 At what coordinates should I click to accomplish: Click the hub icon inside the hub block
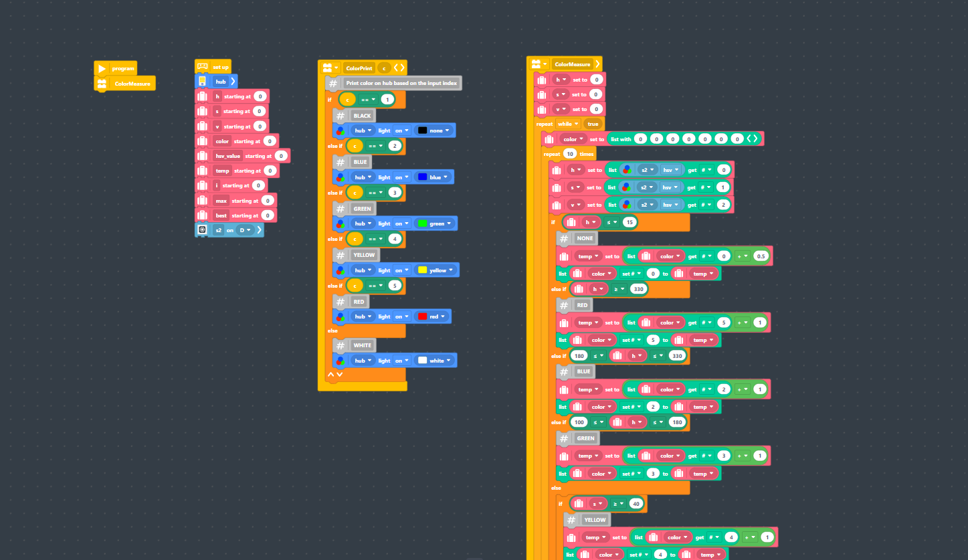[x=203, y=80]
